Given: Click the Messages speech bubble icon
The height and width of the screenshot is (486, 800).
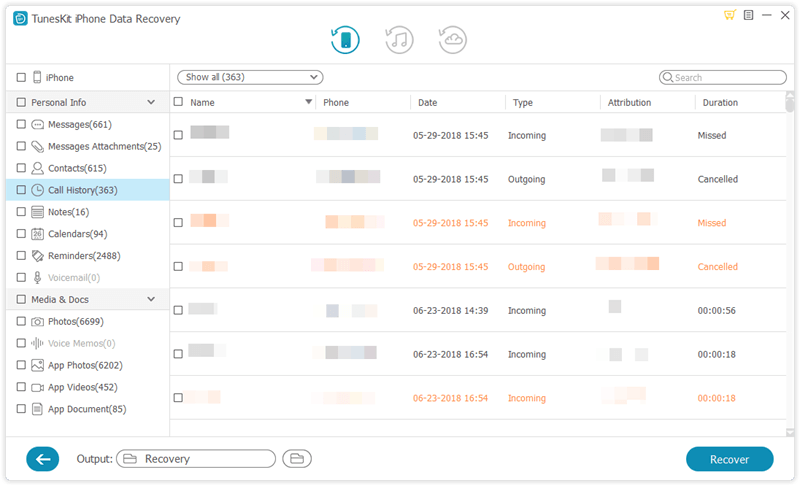Looking at the screenshot, I should [x=37, y=124].
